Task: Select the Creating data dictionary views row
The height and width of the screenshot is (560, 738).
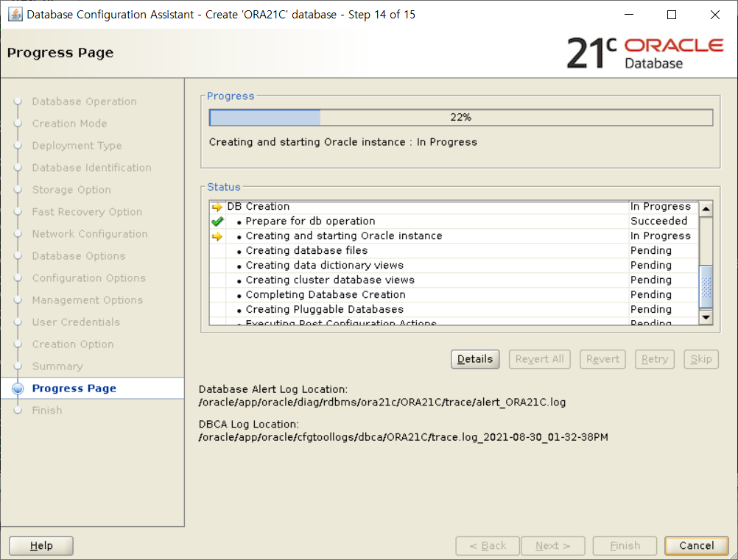Action: pos(454,265)
